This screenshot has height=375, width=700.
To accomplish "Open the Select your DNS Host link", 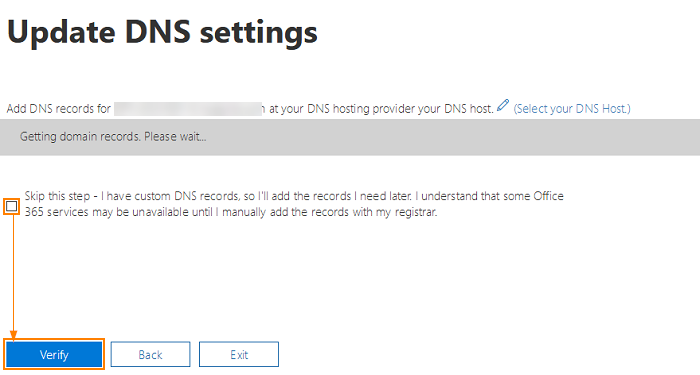I will [x=572, y=108].
